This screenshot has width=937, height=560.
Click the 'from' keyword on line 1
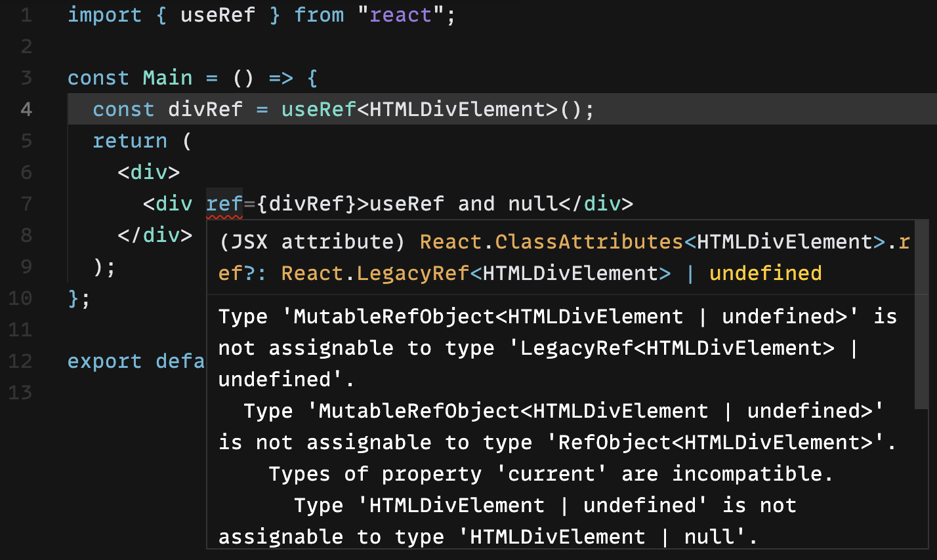319,15
